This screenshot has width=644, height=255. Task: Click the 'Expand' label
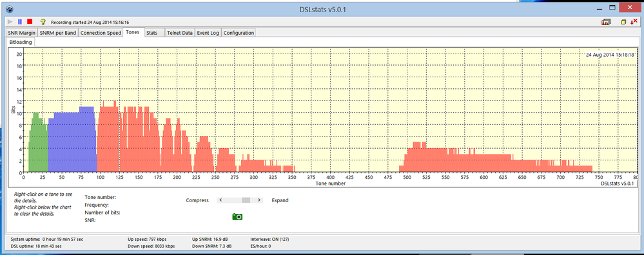click(x=280, y=200)
